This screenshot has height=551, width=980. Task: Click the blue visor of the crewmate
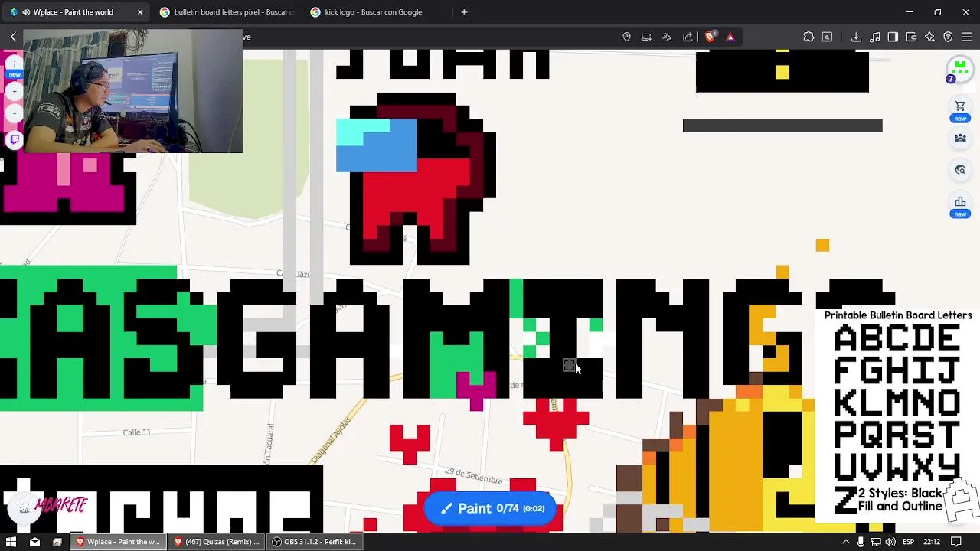pos(376,145)
